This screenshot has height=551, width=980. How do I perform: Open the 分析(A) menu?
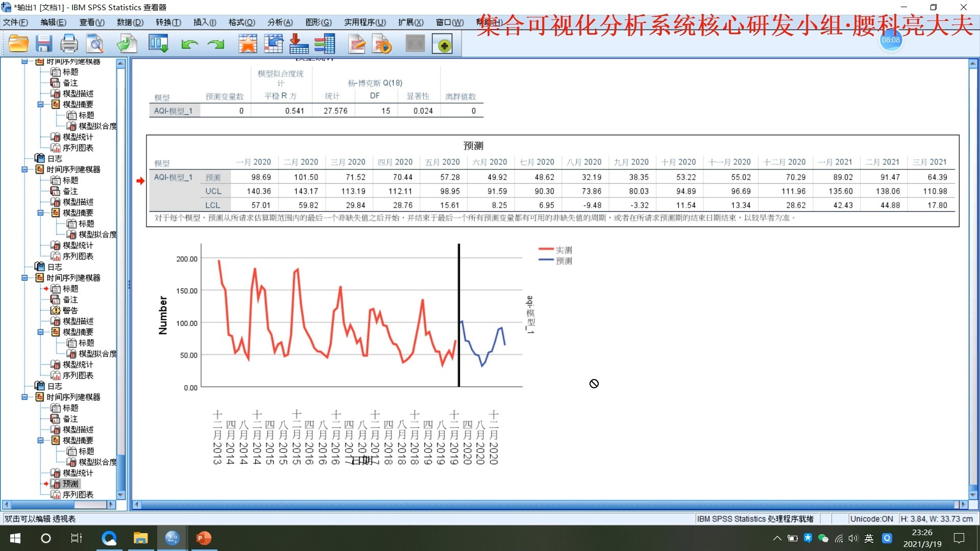pos(280,22)
